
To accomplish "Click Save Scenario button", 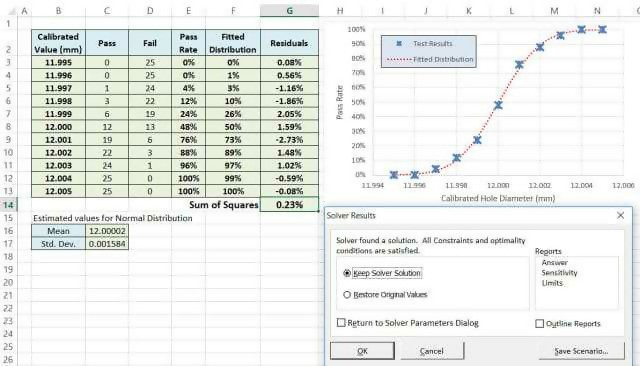I will tap(581, 350).
